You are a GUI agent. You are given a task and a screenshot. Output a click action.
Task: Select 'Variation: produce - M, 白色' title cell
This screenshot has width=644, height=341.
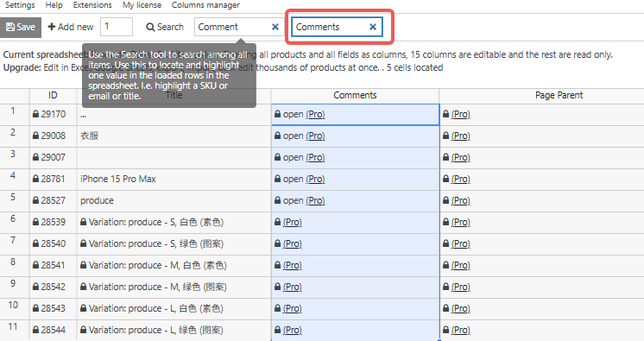pos(174,265)
